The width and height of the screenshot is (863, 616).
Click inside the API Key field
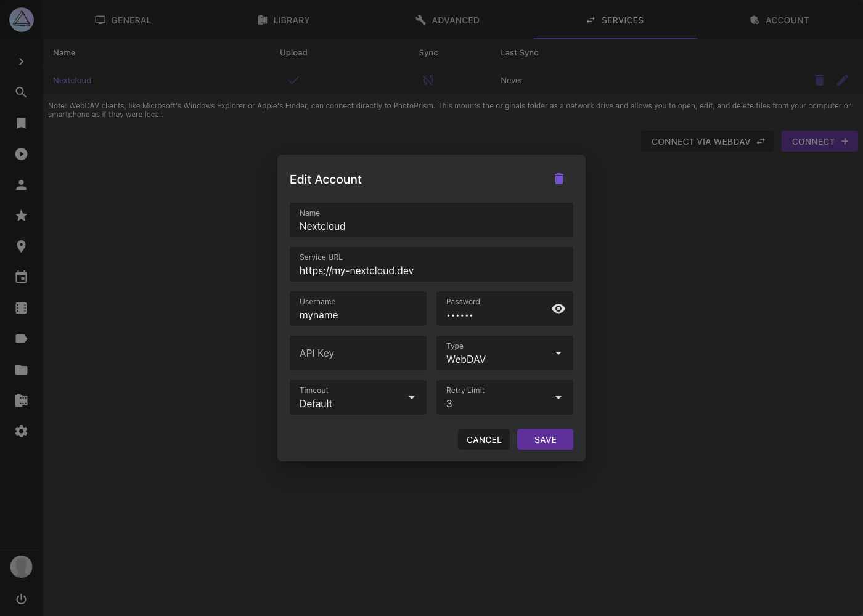click(358, 353)
